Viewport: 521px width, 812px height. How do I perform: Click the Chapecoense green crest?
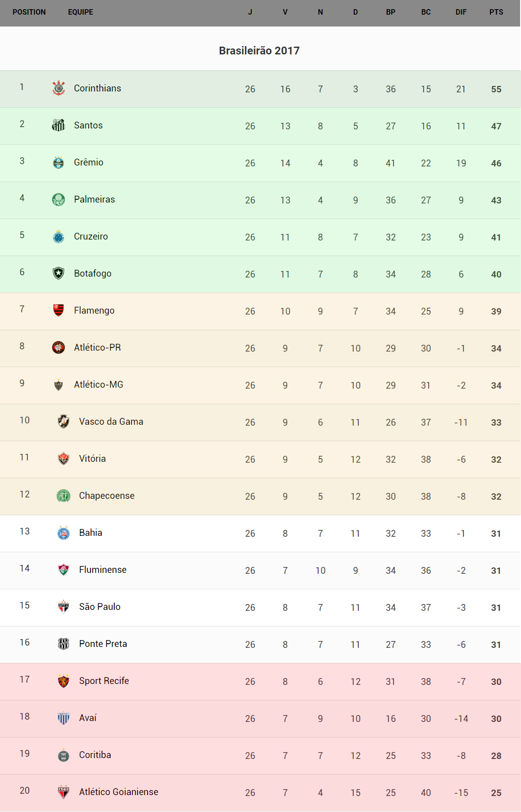point(64,496)
